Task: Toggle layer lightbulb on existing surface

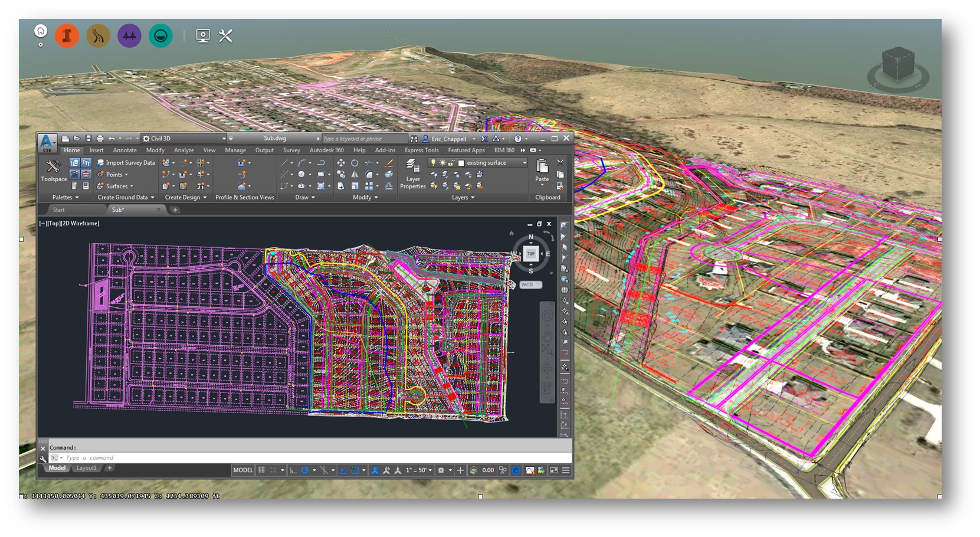Action: (x=433, y=163)
